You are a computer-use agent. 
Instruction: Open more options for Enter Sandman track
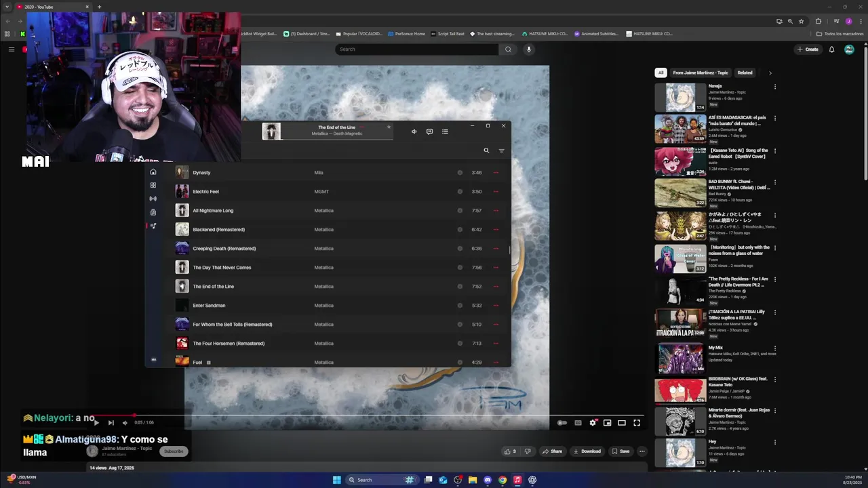[x=496, y=306]
